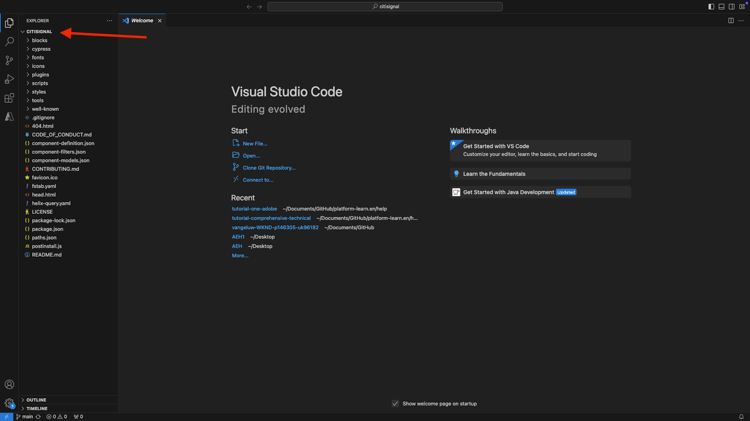The width and height of the screenshot is (750, 421).
Task: Click remote window indicator in status bar
Action: coord(6,417)
